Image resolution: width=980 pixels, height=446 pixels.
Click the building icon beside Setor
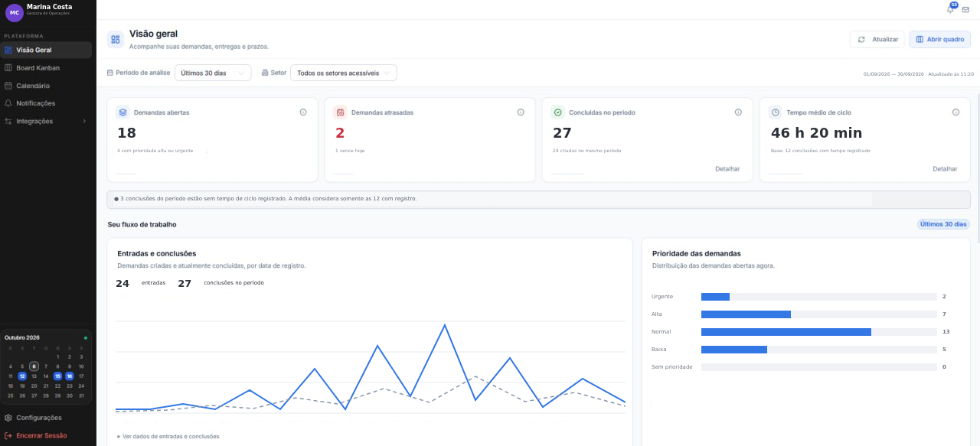[265, 73]
